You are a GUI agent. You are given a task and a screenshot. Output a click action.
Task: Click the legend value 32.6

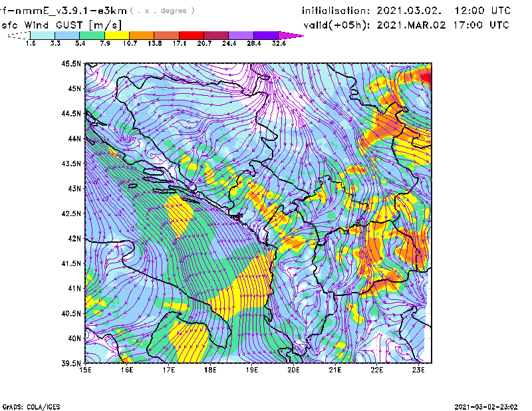click(x=279, y=43)
